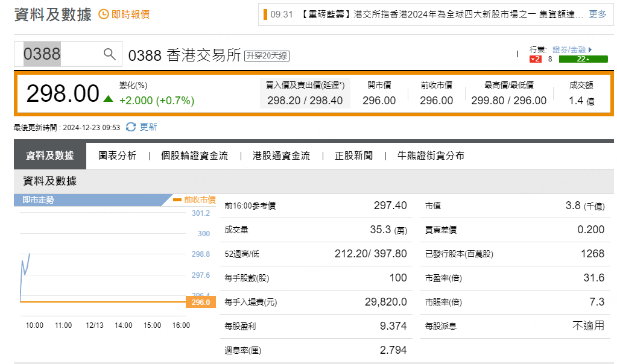The height and width of the screenshot is (364, 617).
Task: Click the 成交額 value 1.4 億
Action: pyautogui.click(x=581, y=101)
